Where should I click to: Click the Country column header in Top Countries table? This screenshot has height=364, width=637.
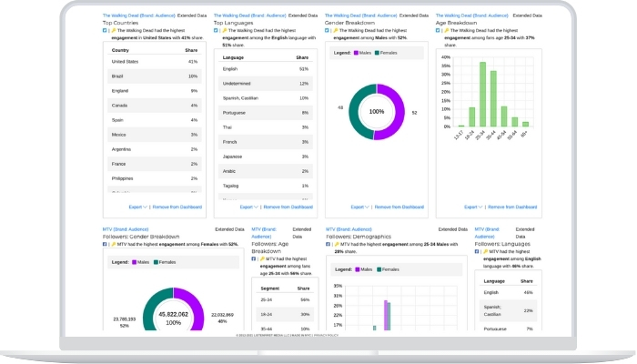(120, 50)
